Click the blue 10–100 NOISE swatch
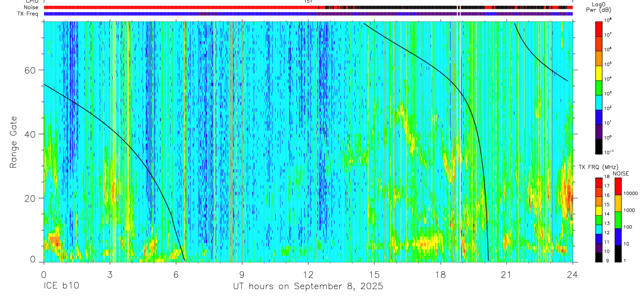Screen dimensions: 644x297 pyautogui.click(x=618, y=237)
